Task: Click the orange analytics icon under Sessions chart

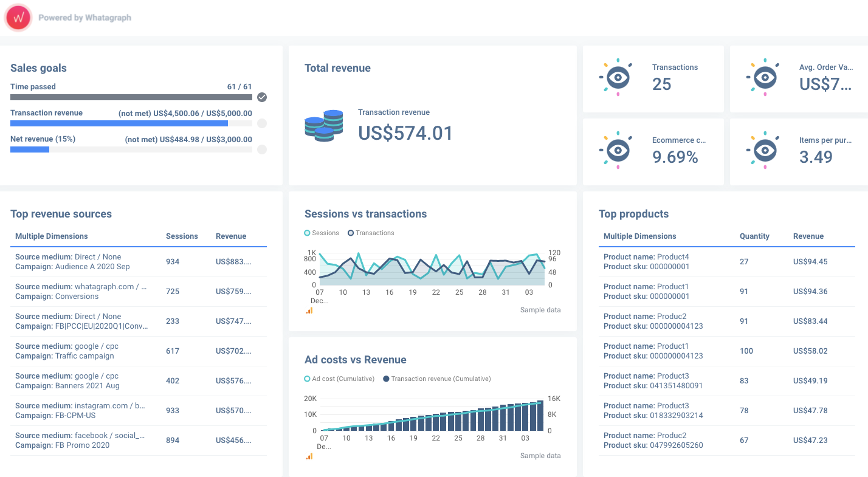Action: 309,310
